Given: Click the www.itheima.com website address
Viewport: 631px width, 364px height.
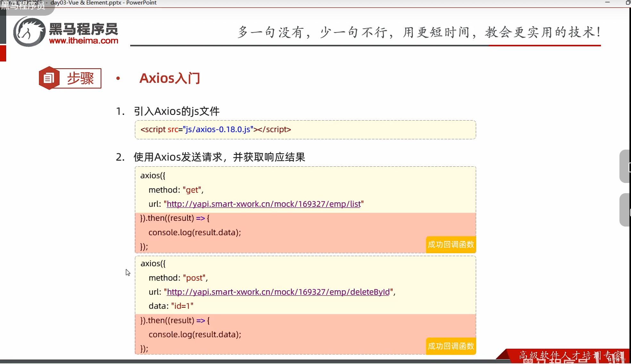Looking at the screenshot, I should 84,41.
